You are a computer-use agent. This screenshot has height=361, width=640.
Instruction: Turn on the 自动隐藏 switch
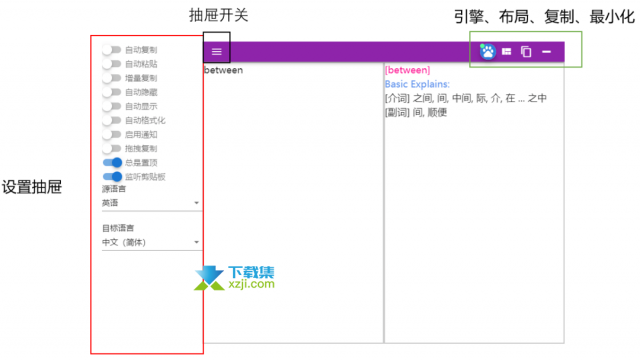(111, 92)
